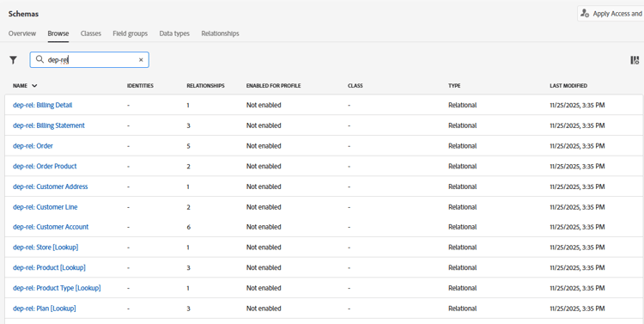Click Relational type in Customer Address row

[x=463, y=186]
